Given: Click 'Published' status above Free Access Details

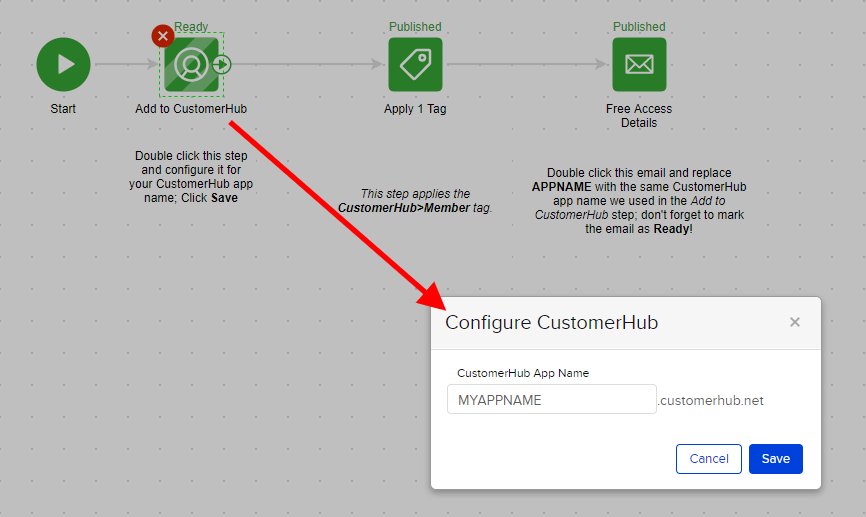Looking at the screenshot, I should [639, 27].
